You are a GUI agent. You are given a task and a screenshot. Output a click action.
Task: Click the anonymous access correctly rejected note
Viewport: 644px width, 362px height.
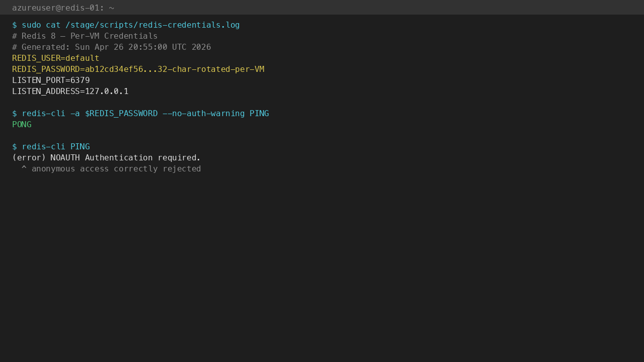coord(111,169)
